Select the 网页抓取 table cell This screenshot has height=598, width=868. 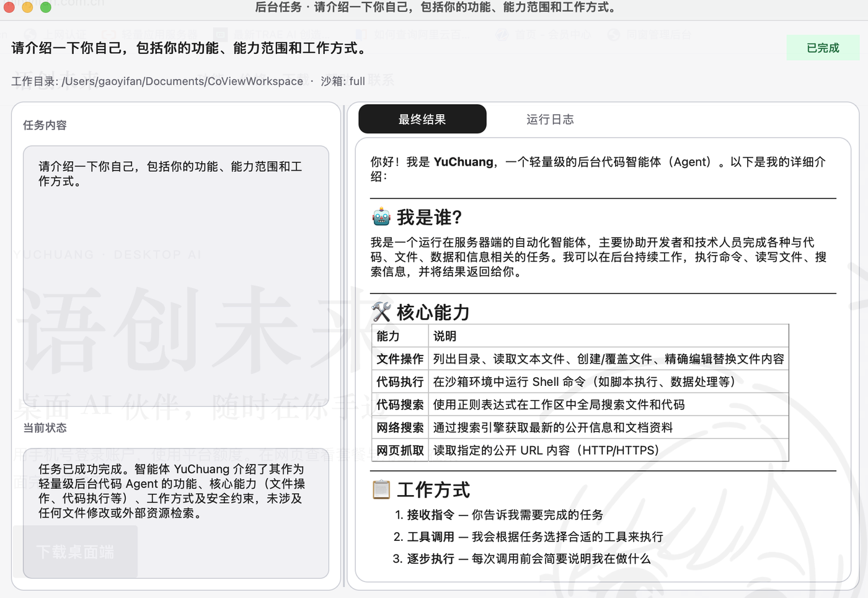[x=400, y=450]
